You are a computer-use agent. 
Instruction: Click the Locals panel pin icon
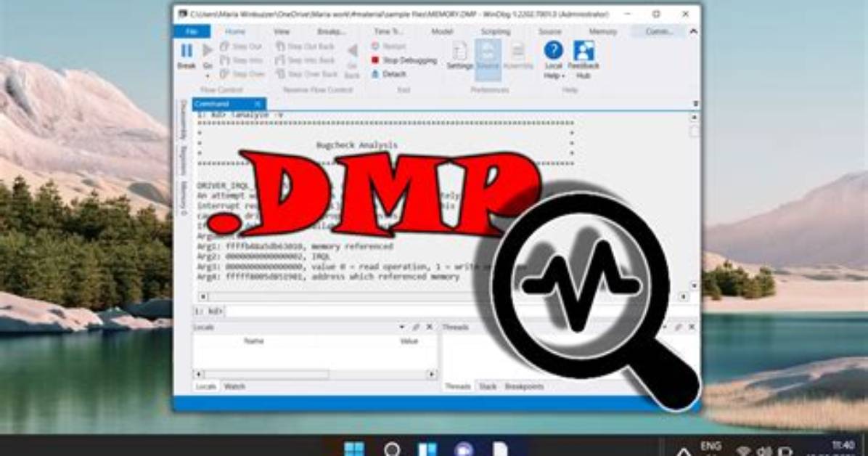pyautogui.click(x=416, y=327)
